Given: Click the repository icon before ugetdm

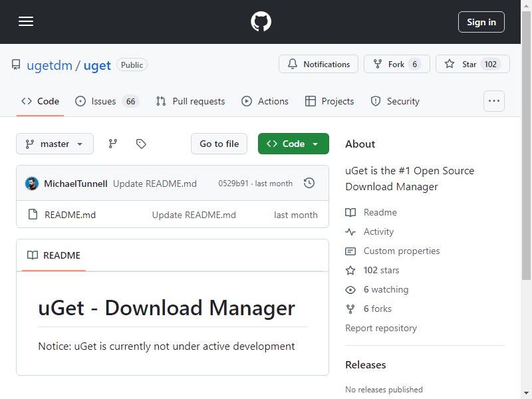Looking at the screenshot, I should [x=15, y=65].
